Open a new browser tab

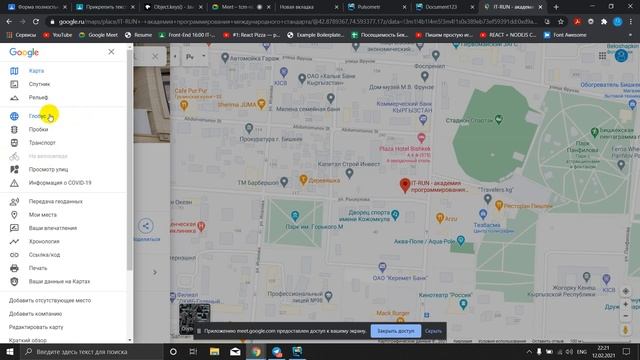pyautogui.click(x=556, y=7)
